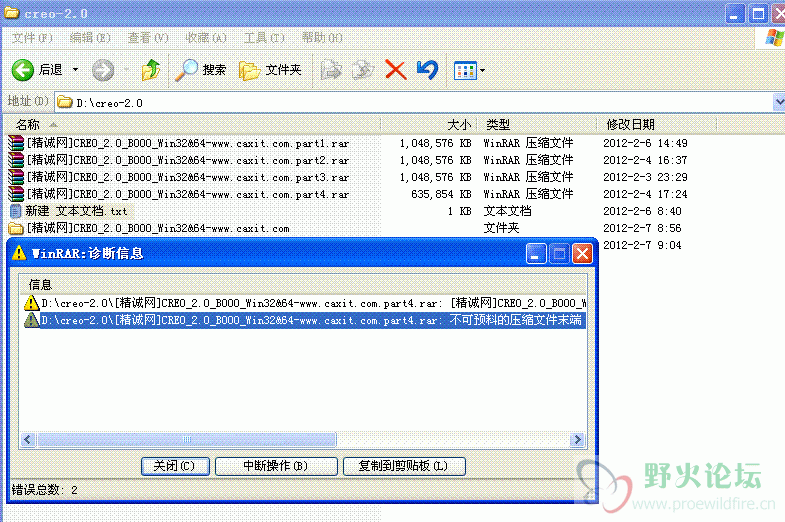
Task: Click file name ending part4.rar in file list
Action: pos(188,195)
